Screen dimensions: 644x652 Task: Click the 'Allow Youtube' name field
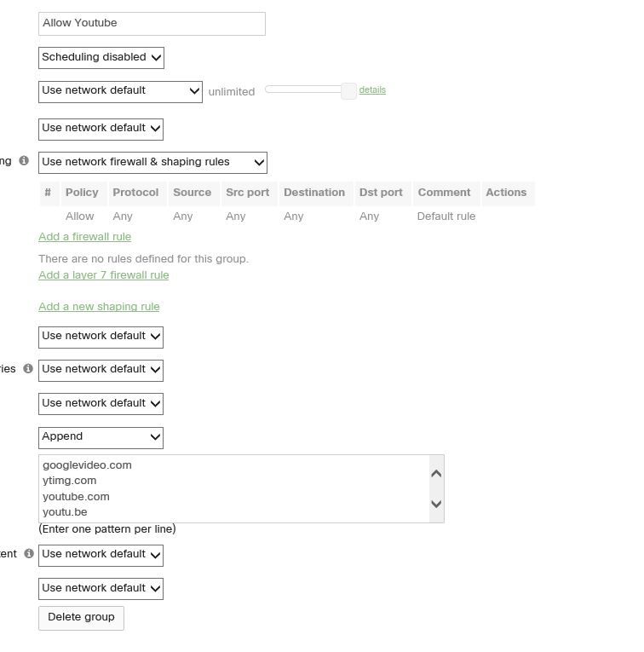point(152,24)
